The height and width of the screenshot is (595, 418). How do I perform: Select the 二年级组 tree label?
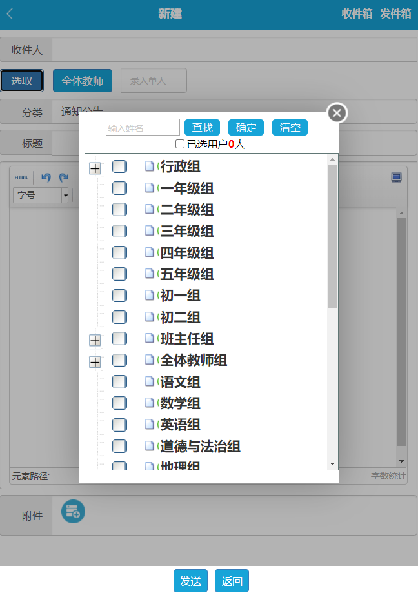click(x=187, y=209)
